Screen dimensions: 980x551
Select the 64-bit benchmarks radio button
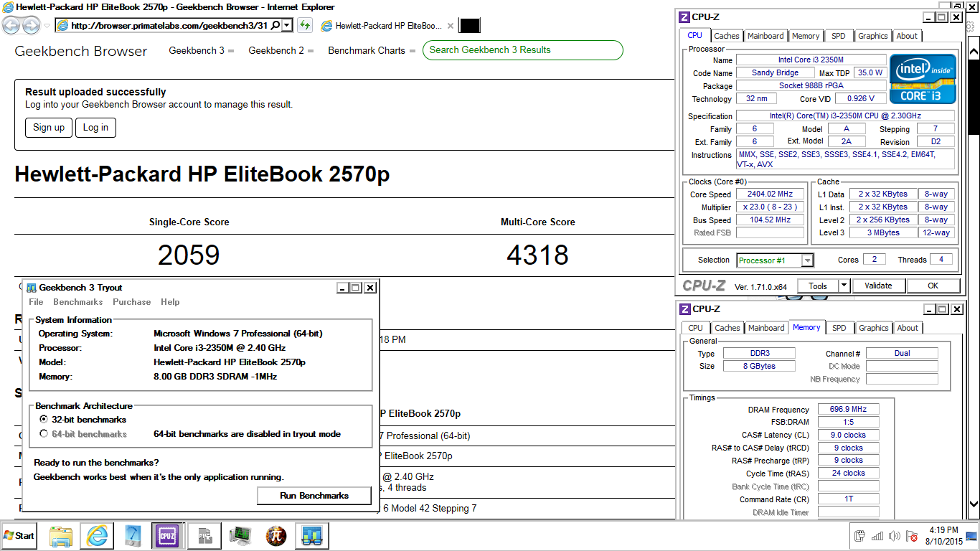coord(44,433)
